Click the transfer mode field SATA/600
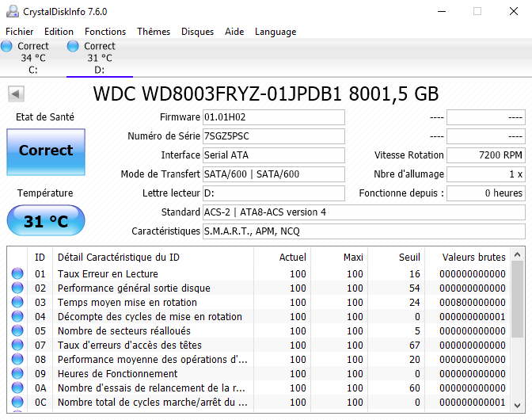 tap(274, 174)
